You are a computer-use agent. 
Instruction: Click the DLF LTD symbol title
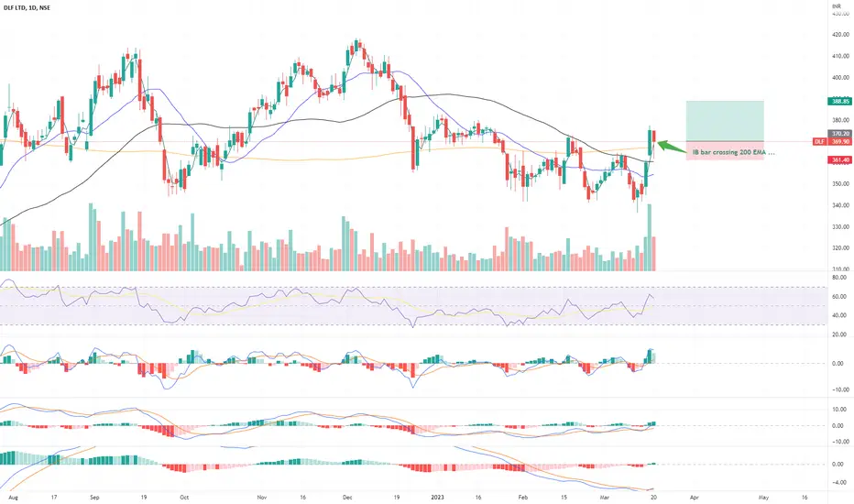click(27, 7)
